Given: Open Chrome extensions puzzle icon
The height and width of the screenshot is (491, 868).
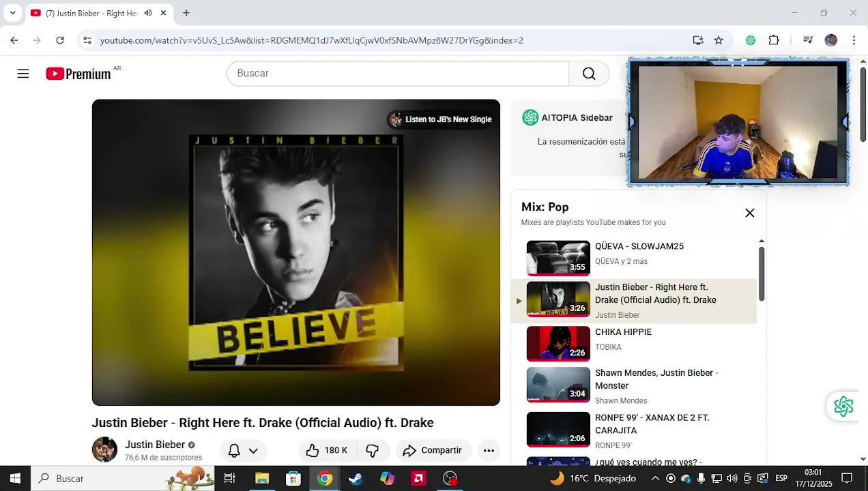Looking at the screenshot, I should point(774,40).
